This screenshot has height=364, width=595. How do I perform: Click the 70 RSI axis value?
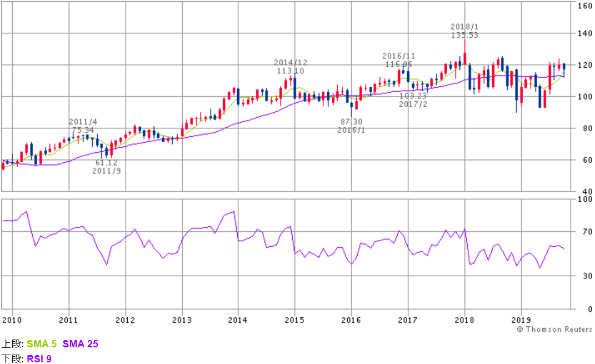[587, 232]
